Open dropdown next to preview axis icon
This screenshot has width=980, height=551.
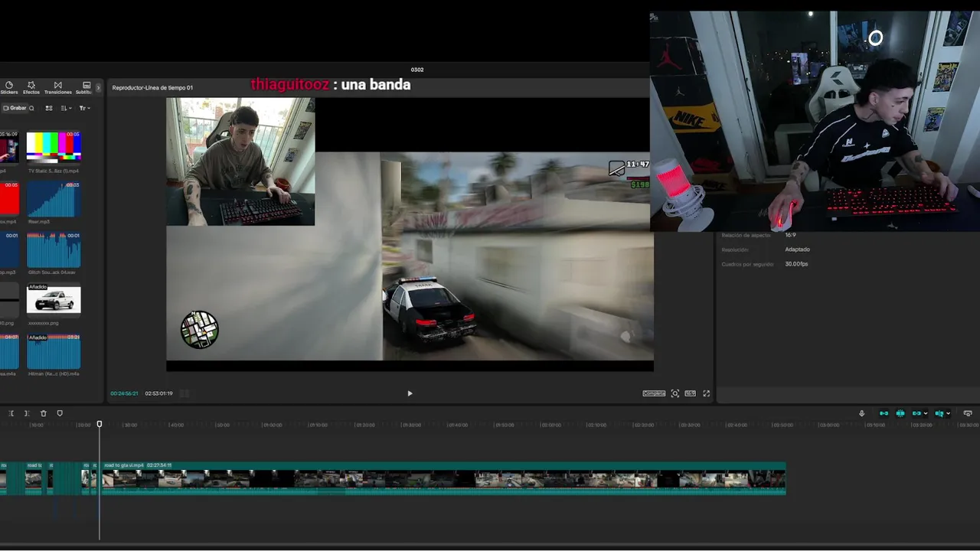click(x=949, y=413)
